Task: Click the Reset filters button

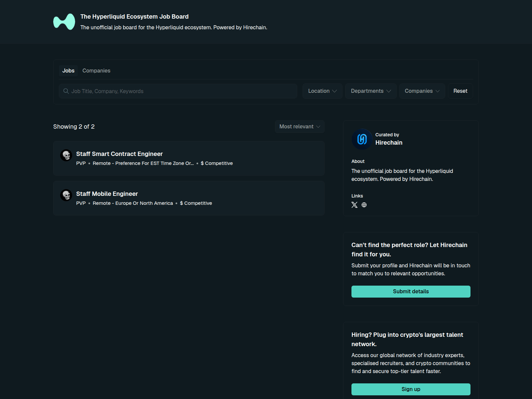Action: point(460,91)
